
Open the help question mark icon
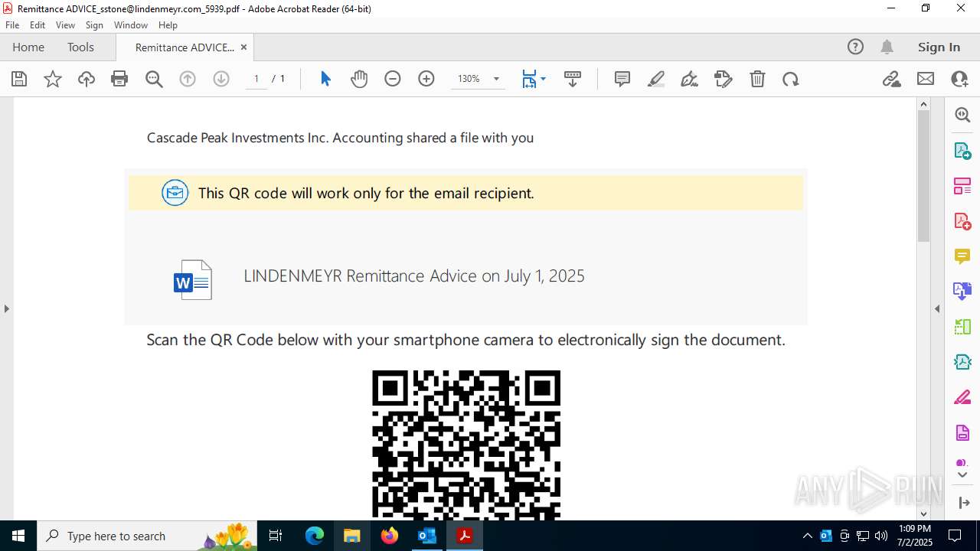[855, 47]
